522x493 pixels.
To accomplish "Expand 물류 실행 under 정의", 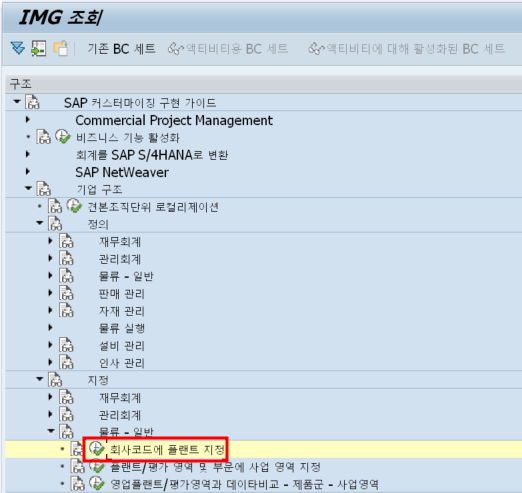I will (50, 327).
